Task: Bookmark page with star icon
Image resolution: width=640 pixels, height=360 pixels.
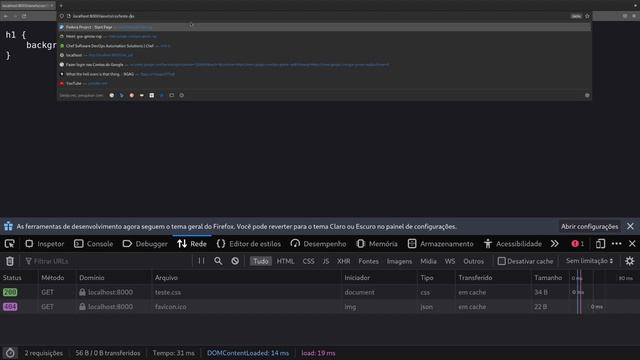Action: [587, 16]
